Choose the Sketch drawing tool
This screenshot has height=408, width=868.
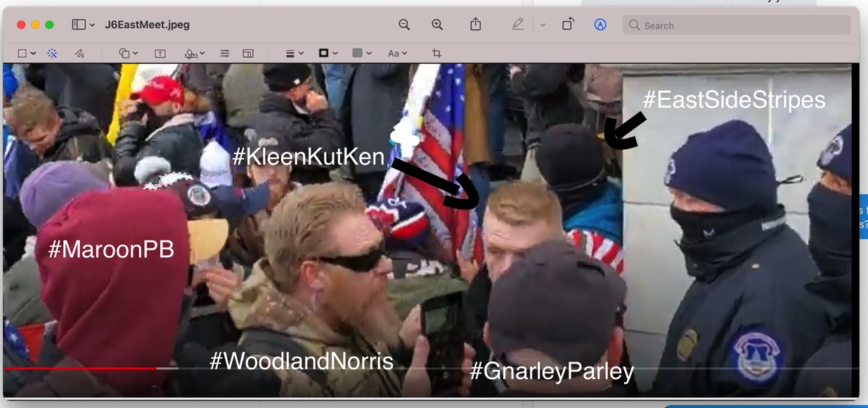(79, 53)
